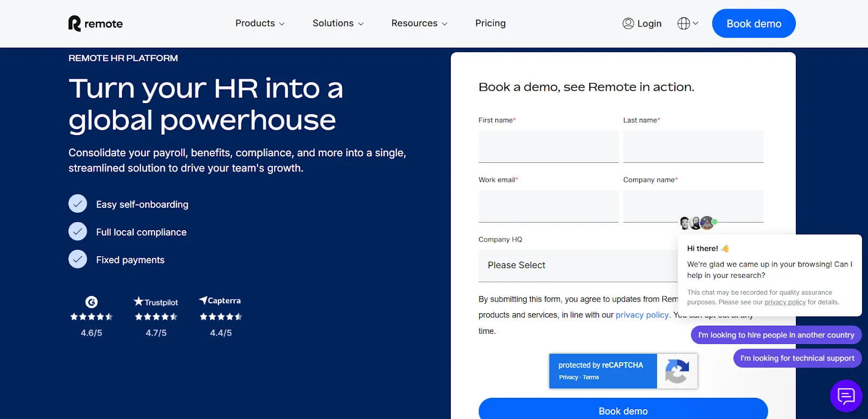
Task: Submit form with Book demo button
Action: click(623, 410)
